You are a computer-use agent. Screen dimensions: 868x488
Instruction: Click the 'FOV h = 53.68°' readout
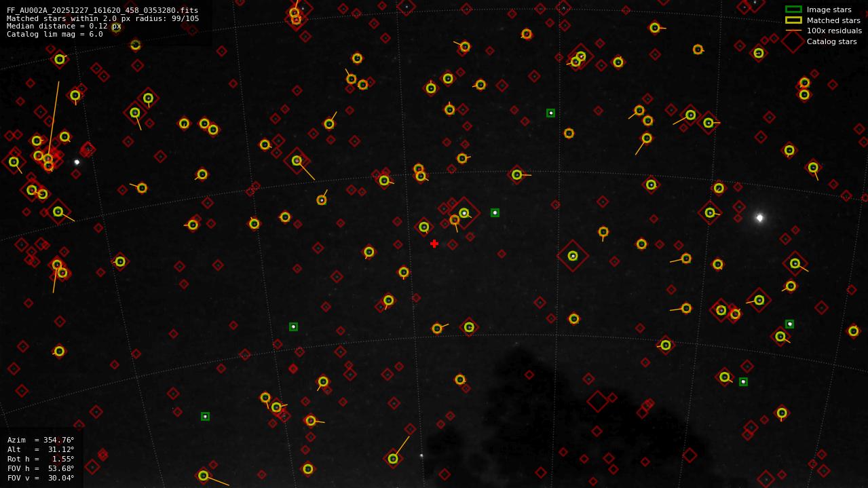click(x=41, y=468)
